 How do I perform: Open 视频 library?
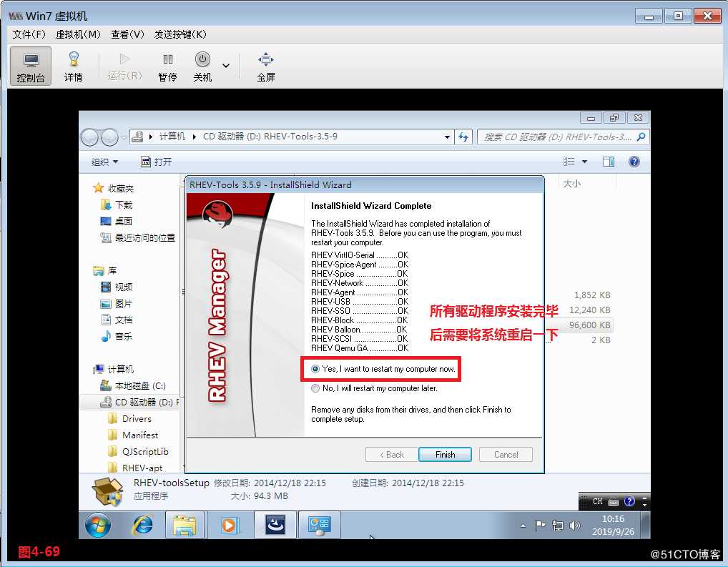(117, 287)
